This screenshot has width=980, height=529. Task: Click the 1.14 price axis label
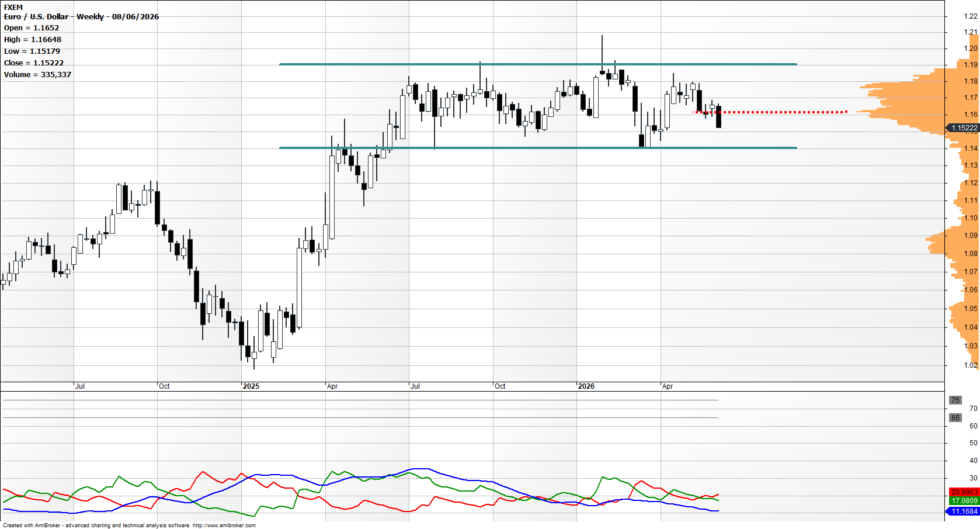pyautogui.click(x=971, y=148)
